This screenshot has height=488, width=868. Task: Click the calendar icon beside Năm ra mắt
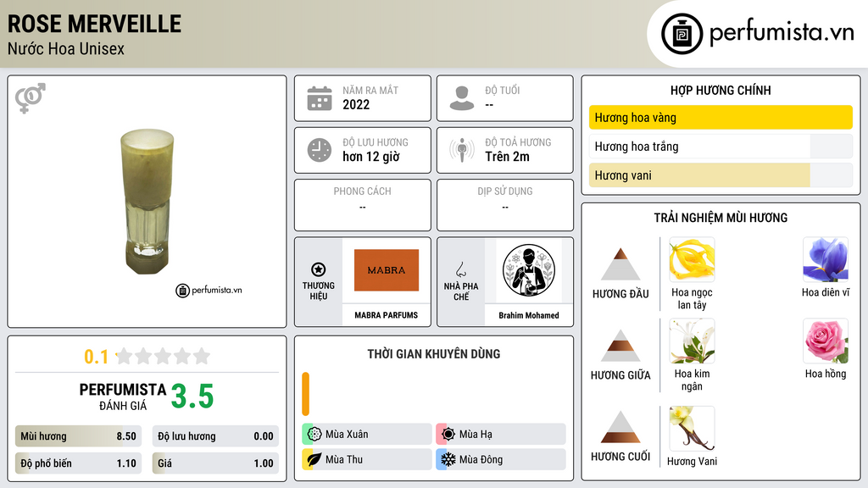point(320,98)
